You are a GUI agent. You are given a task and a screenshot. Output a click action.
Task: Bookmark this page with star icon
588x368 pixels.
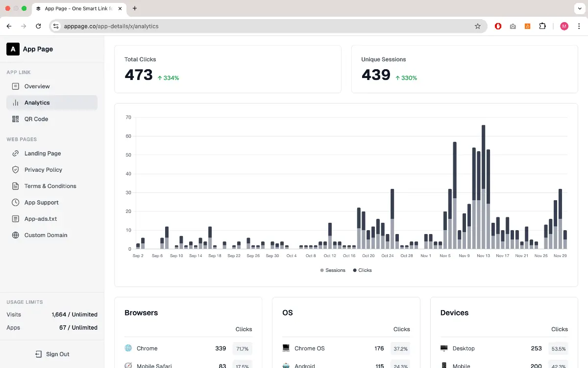click(478, 26)
